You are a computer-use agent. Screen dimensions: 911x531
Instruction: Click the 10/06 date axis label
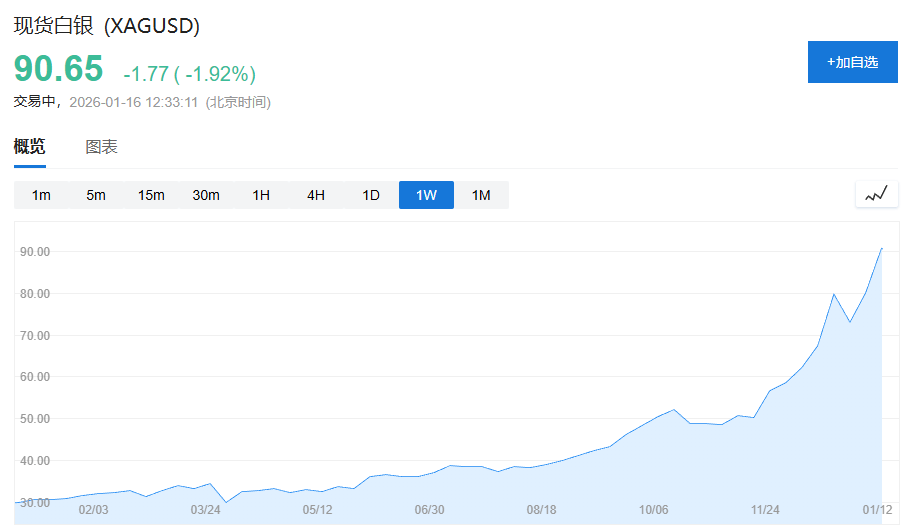pyautogui.click(x=653, y=510)
